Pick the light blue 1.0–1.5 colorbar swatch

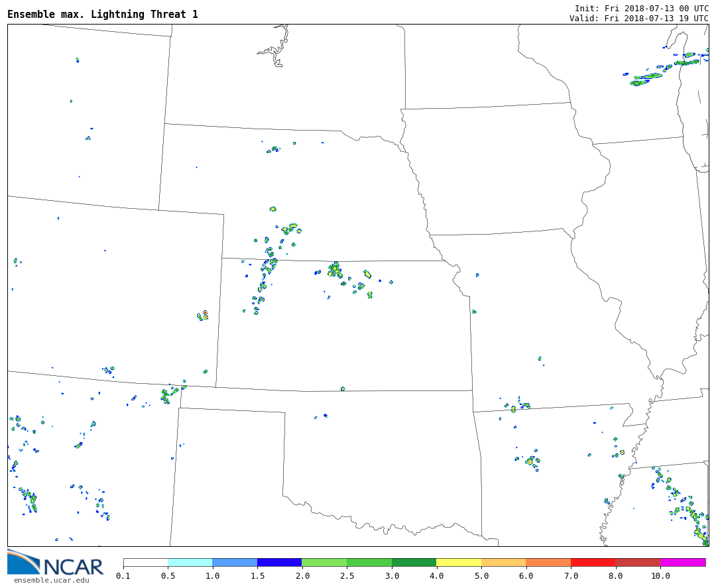pyautogui.click(x=235, y=562)
